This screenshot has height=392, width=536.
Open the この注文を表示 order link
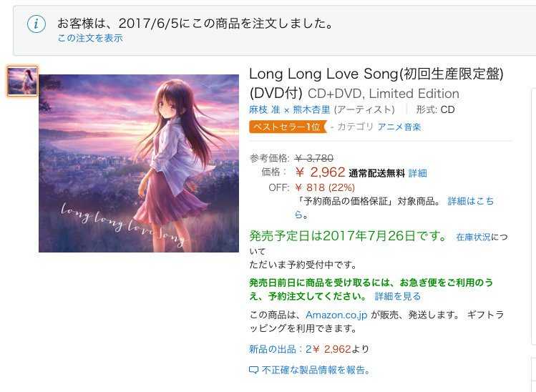click(90, 38)
